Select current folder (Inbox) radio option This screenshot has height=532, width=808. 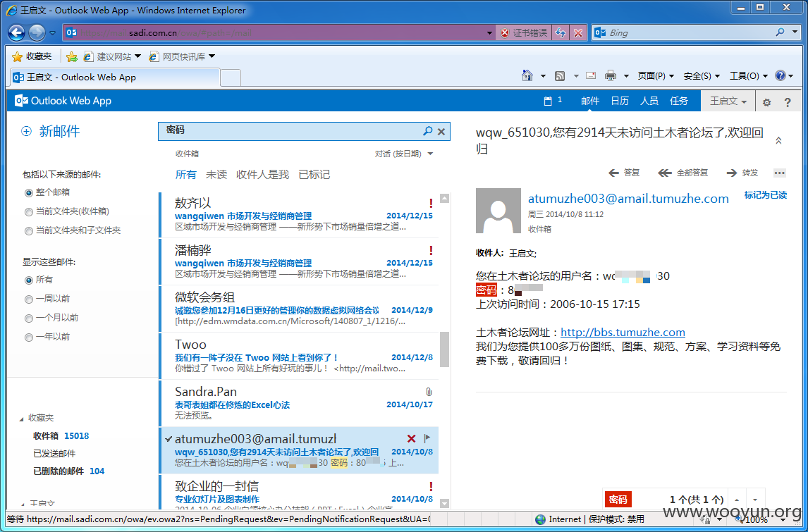point(29,211)
